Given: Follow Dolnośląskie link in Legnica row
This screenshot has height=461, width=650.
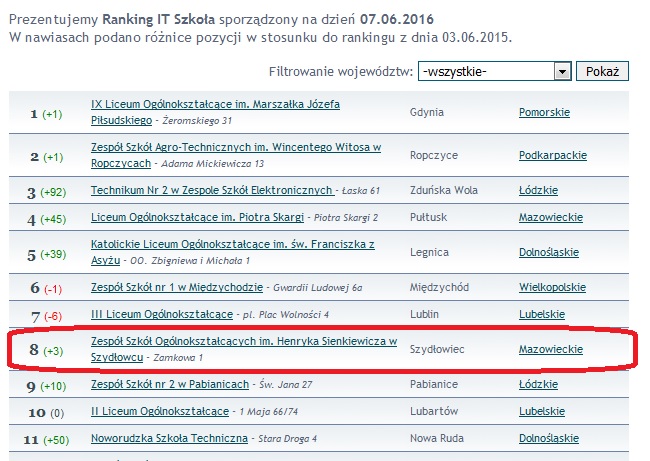Looking at the screenshot, I should (x=549, y=252).
